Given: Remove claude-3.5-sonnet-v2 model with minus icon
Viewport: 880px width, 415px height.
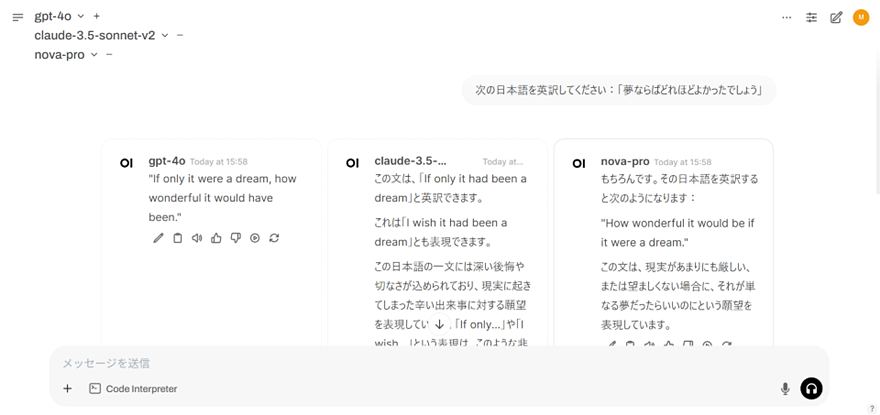Looking at the screenshot, I should coord(180,35).
